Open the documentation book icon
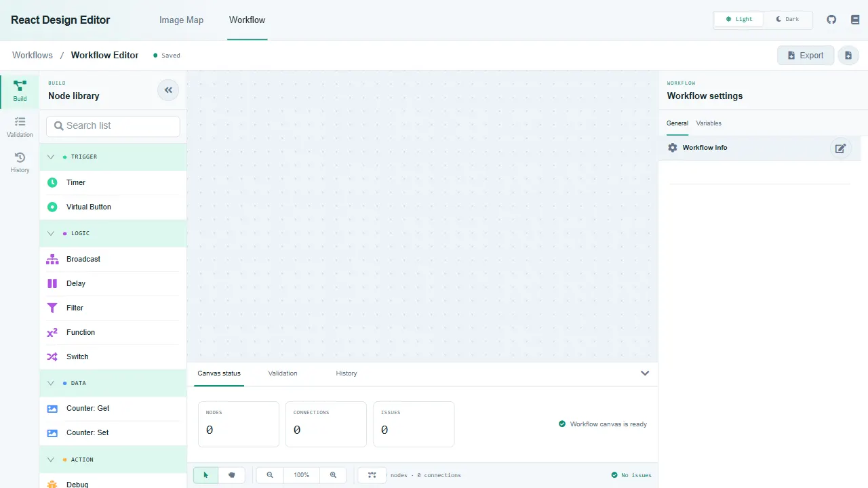 855,20
